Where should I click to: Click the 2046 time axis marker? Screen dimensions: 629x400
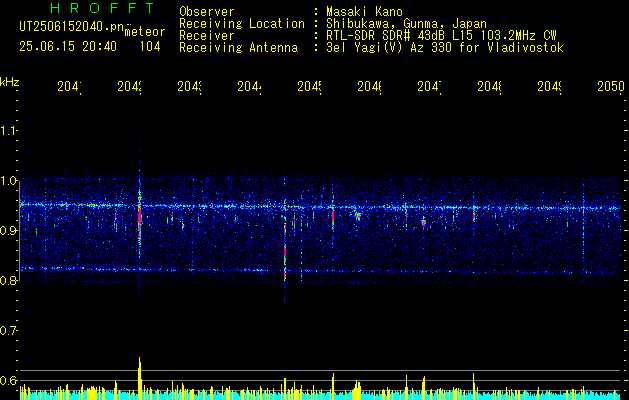tap(369, 86)
